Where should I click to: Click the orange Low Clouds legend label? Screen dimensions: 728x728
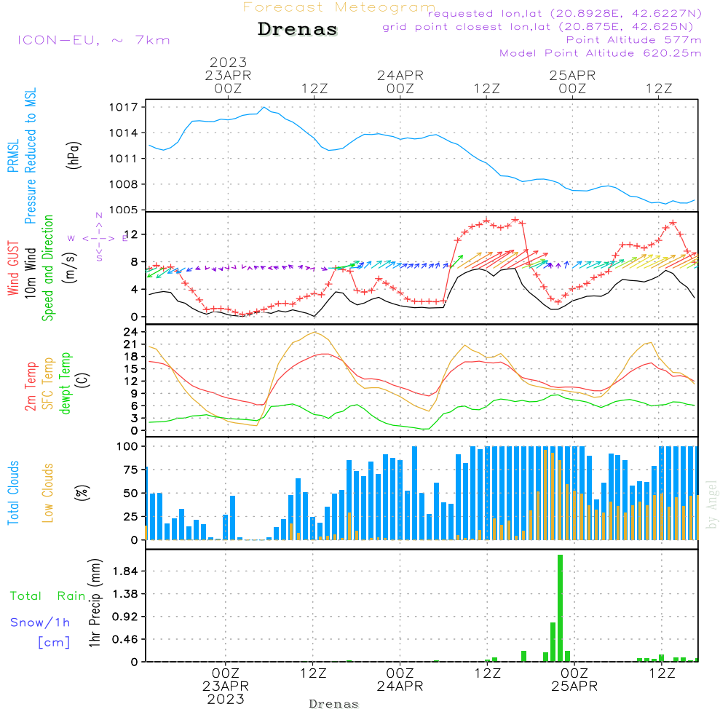click(48, 492)
